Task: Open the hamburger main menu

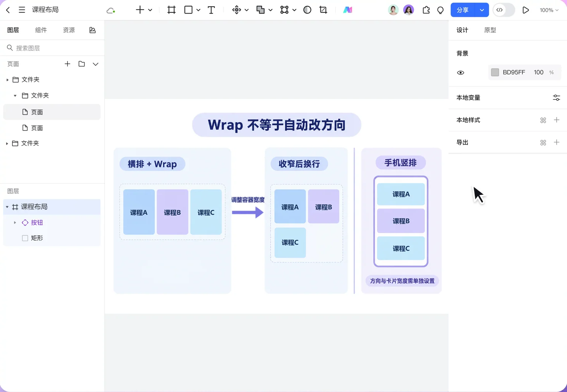Action: tap(22, 10)
